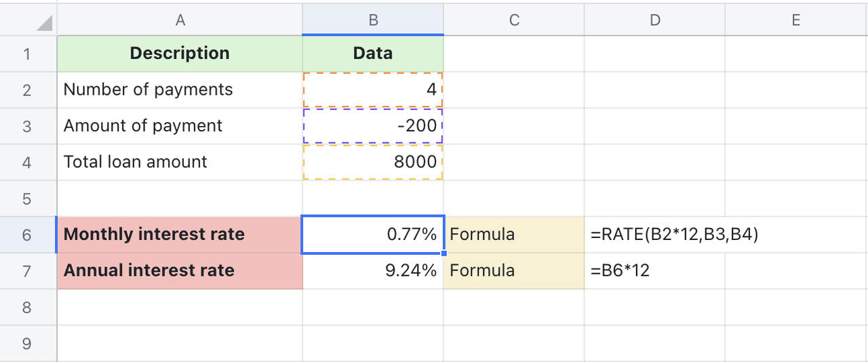Select the =RATE(B2*12,B3,B4) formula text cell

(674, 235)
